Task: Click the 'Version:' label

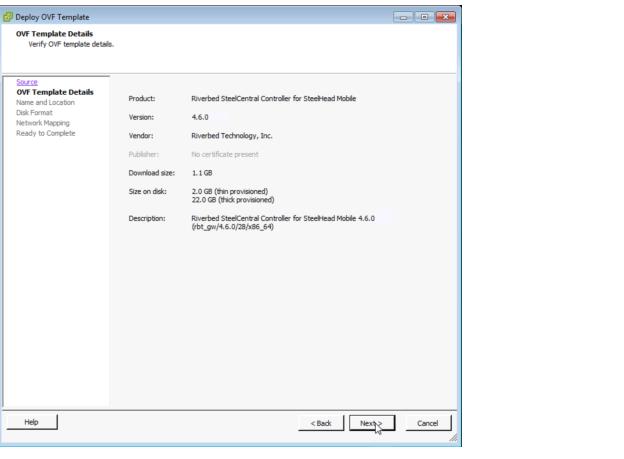Action: pos(141,117)
